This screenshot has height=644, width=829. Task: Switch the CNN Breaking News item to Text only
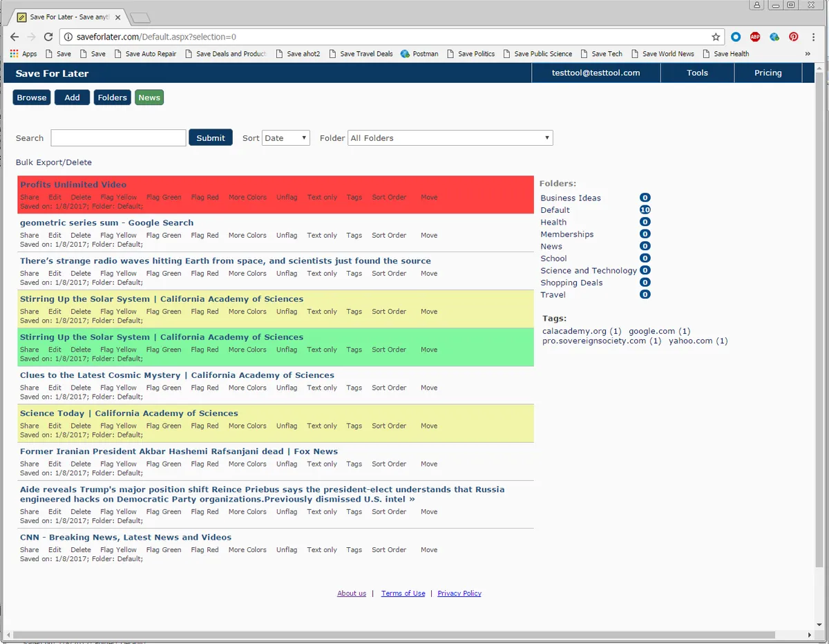click(321, 549)
